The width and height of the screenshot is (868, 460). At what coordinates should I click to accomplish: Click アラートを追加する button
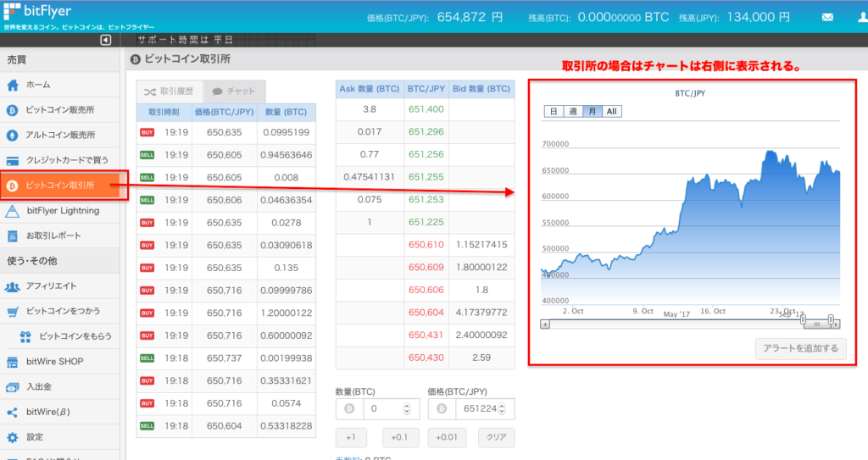coord(800,349)
